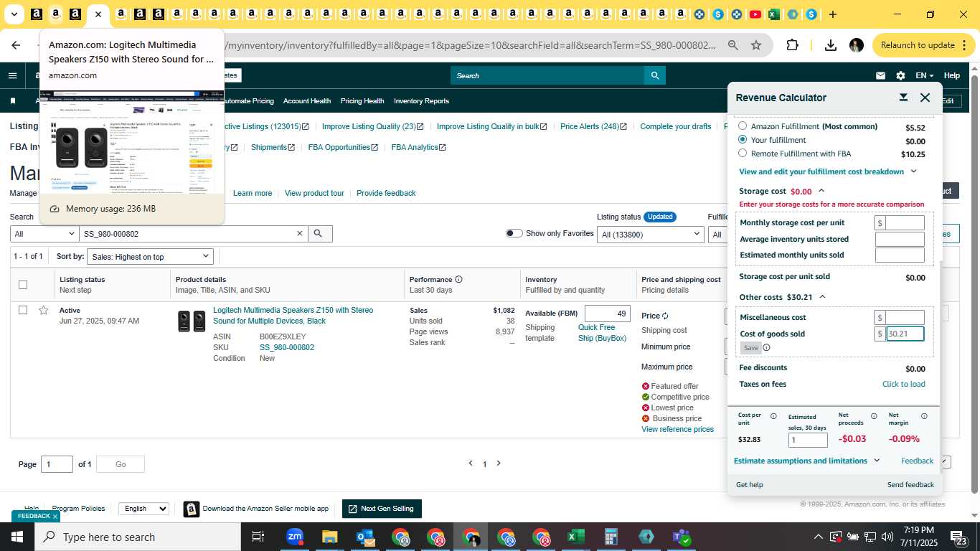This screenshot has width=980, height=551.
Task: Minimize the Revenue Calculator panel
Action: pos(903,98)
